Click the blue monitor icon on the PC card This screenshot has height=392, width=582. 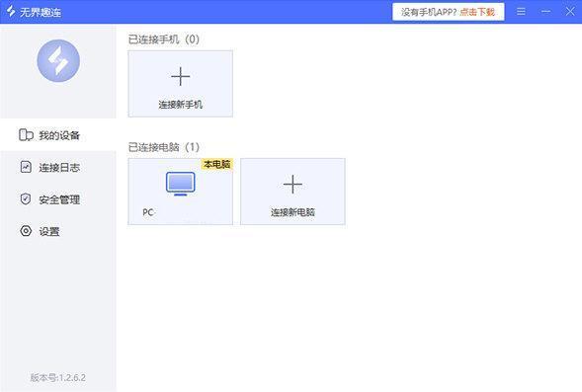coord(181,184)
